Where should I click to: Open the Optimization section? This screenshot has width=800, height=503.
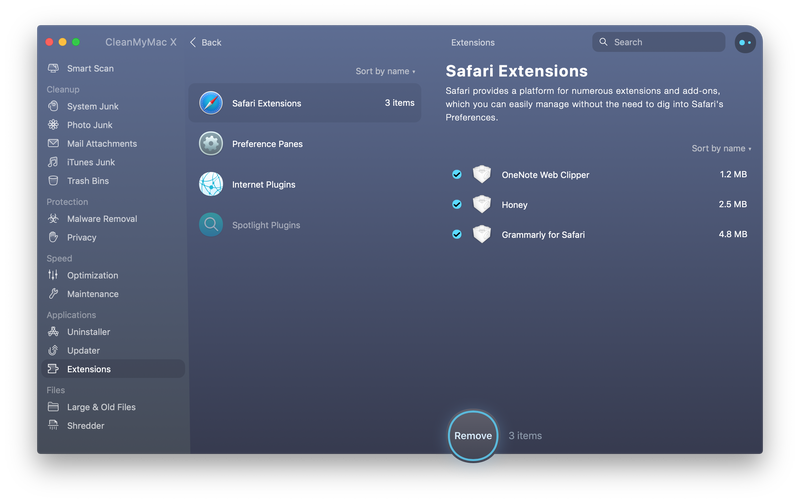[x=92, y=275]
